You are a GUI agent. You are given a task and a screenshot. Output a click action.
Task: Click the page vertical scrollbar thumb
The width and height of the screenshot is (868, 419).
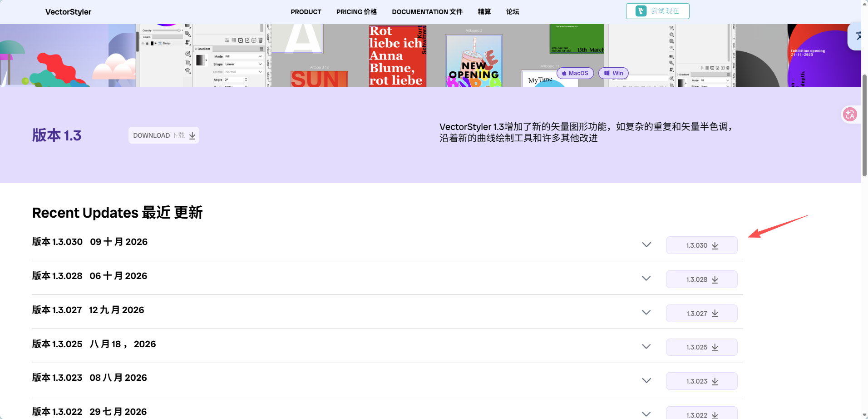[864, 125]
